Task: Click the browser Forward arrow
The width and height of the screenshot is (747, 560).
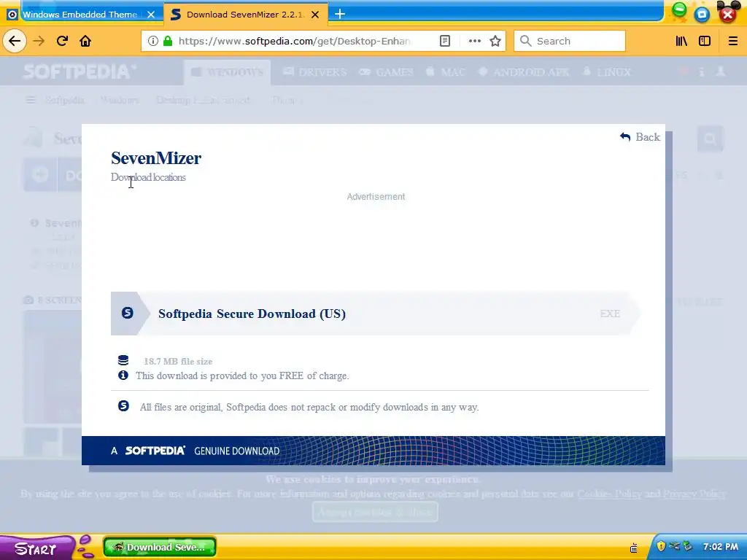Action: [39, 41]
